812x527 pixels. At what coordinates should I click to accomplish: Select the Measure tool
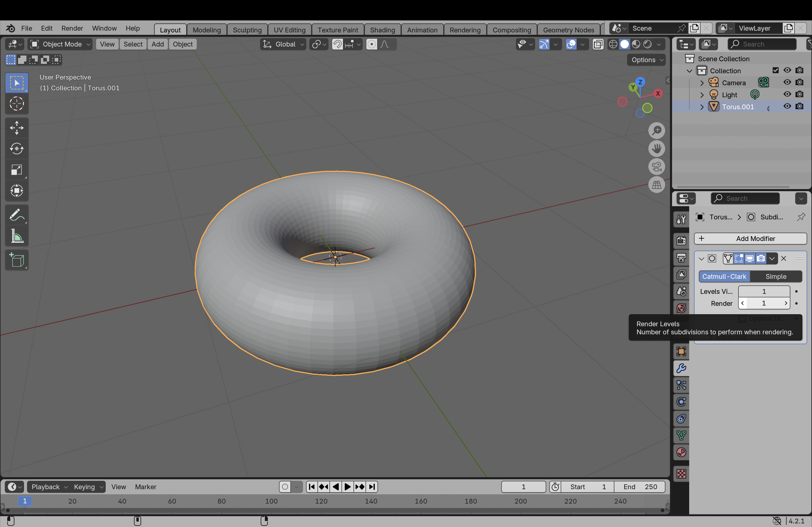(x=17, y=236)
